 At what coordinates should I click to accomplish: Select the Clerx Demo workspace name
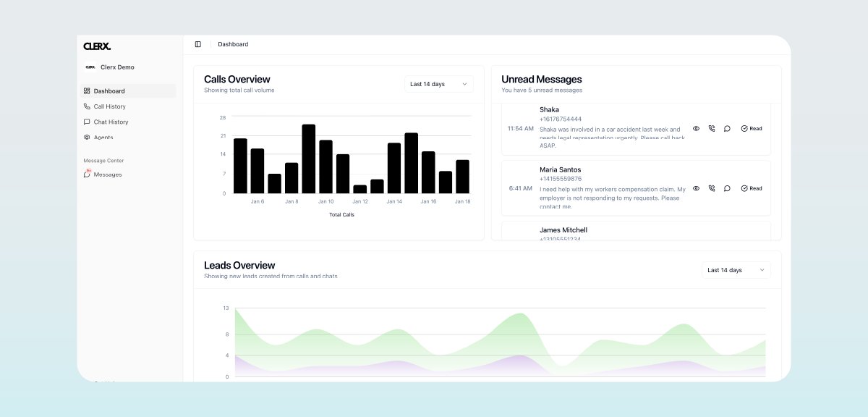coord(117,67)
